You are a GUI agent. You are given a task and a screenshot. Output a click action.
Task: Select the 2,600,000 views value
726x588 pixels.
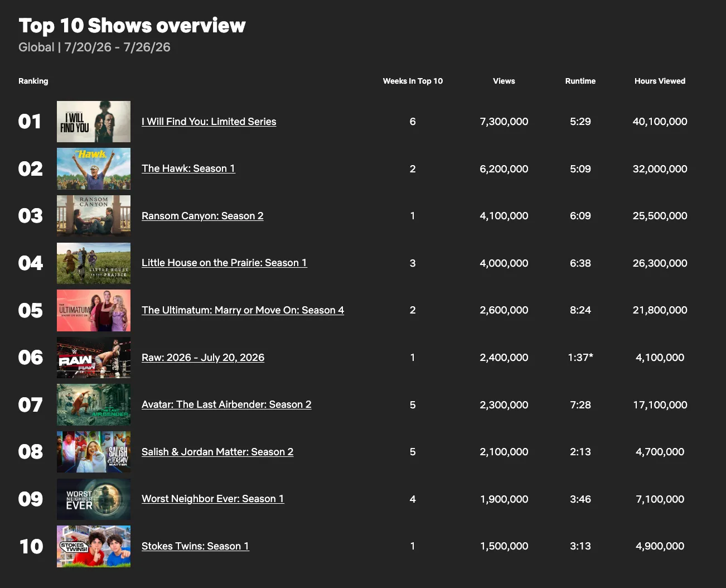click(504, 310)
